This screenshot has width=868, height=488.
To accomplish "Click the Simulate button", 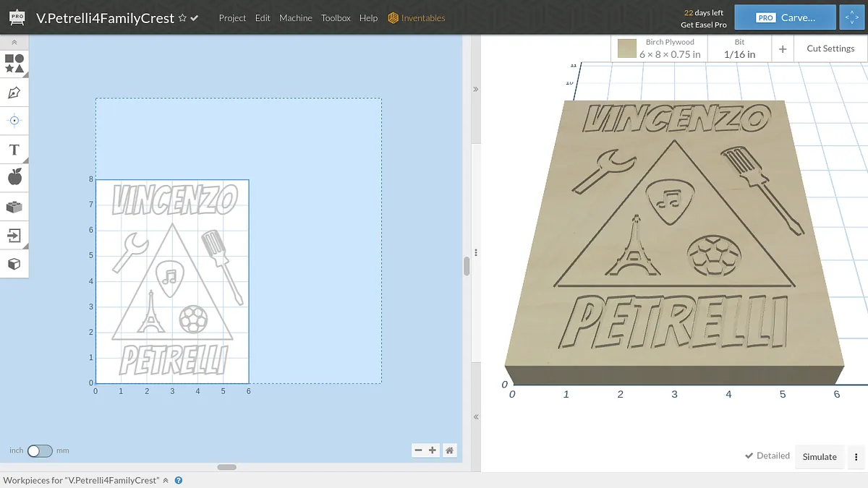I will pyautogui.click(x=819, y=457).
